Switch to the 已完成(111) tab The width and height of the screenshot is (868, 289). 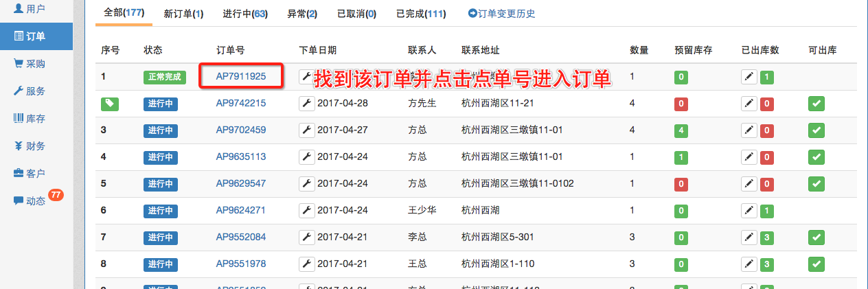point(421,14)
